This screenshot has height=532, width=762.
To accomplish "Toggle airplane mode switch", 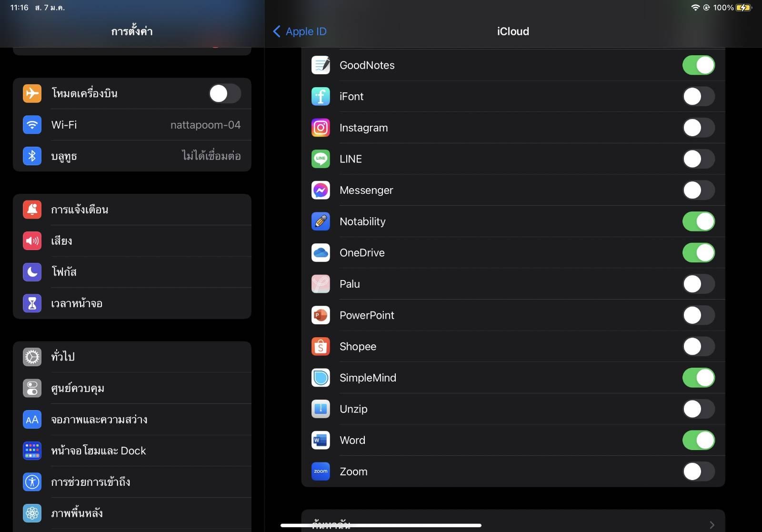I will pos(225,93).
